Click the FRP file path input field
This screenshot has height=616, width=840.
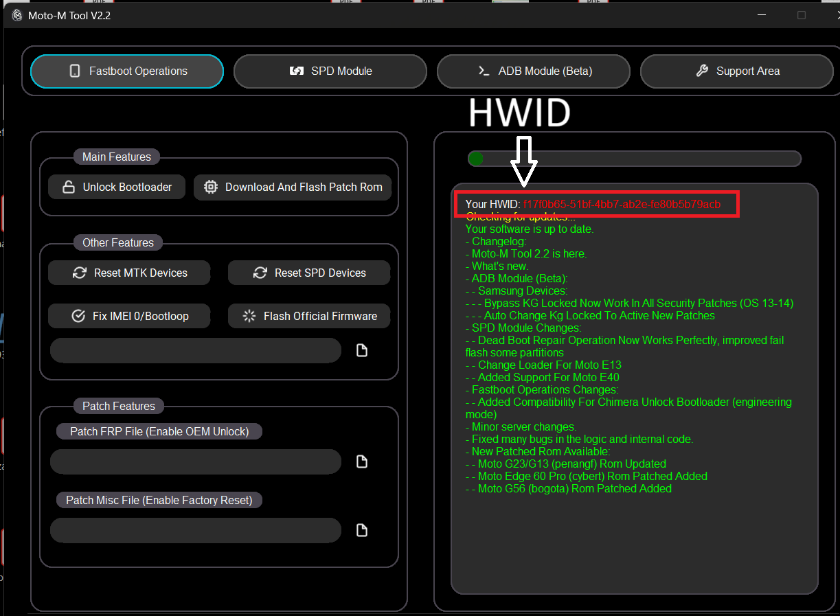point(196,461)
